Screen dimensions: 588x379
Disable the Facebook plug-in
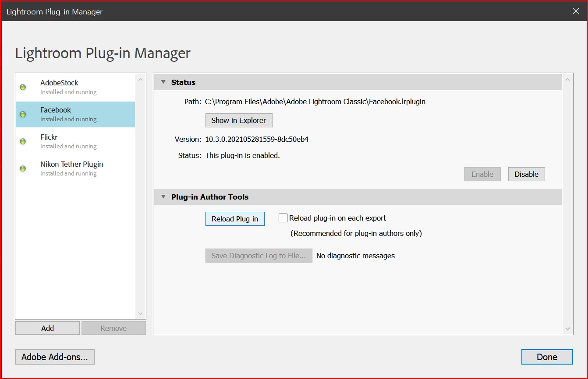pos(526,174)
